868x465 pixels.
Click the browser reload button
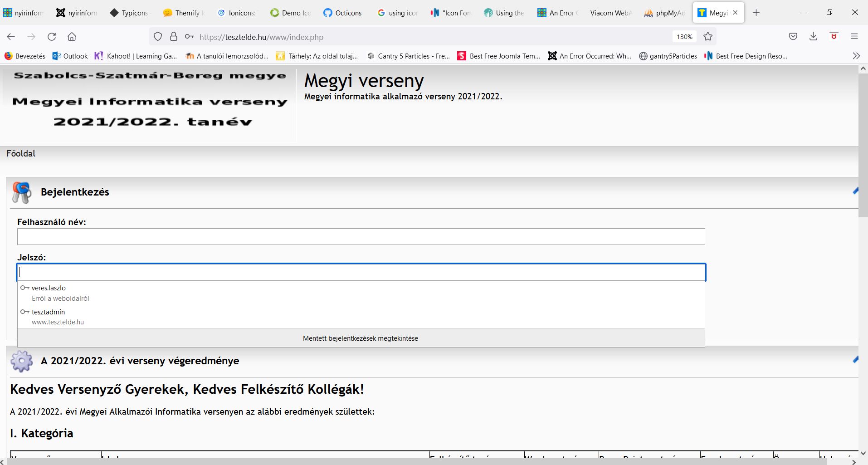tap(52, 37)
